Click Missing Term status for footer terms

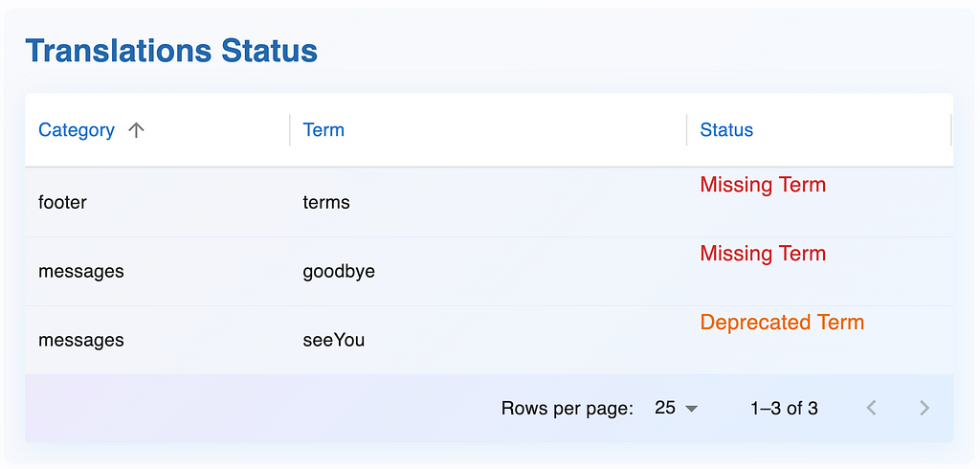(763, 185)
